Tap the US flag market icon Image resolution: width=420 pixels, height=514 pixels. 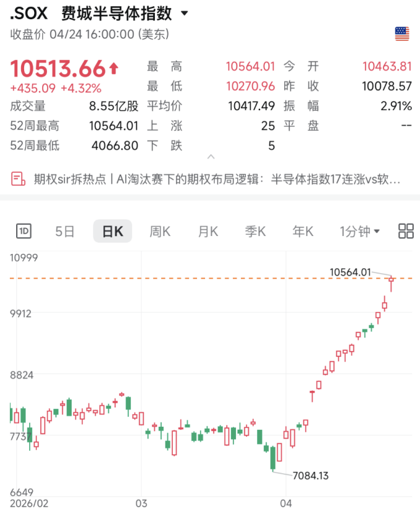coord(402,34)
